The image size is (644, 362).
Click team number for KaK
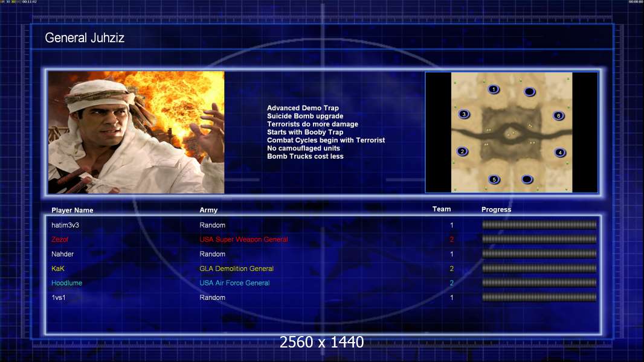(x=452, y=268)
